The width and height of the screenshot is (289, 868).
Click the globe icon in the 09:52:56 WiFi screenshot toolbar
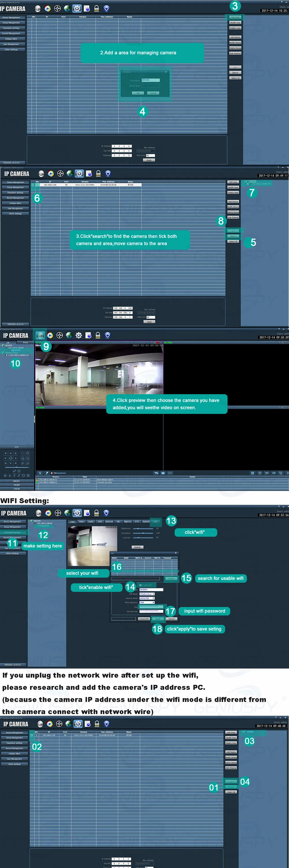coord(68,513)
